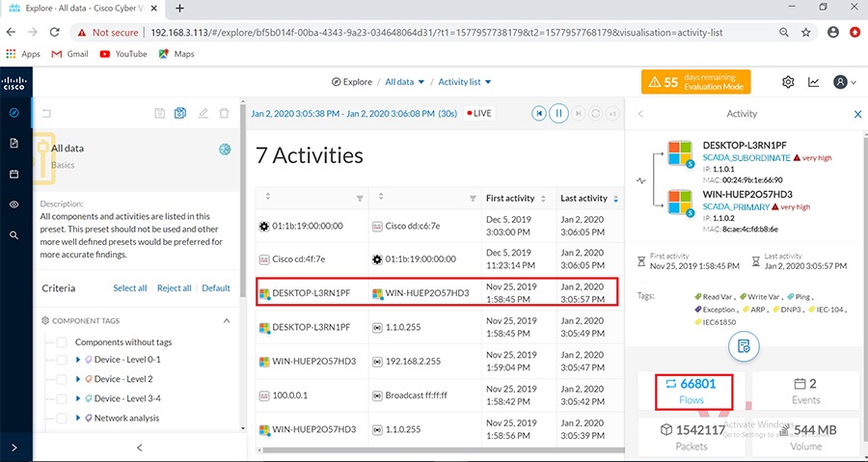Screen dimensions: 868x462
Task: Click Explore in the breadcrumb
Action: point(351,82)
